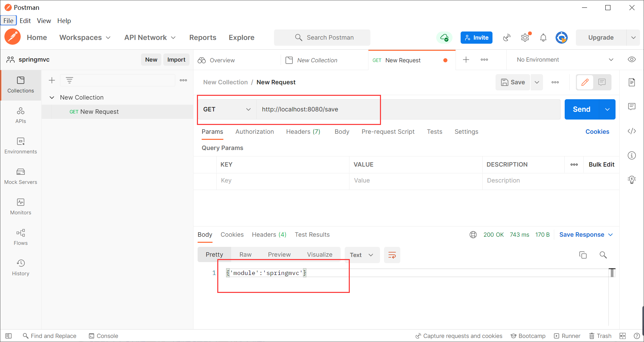This screenshot has width=644, height=342.
Task: Open Documentation icon in right sidebar
Action: [x=632, y=82]
